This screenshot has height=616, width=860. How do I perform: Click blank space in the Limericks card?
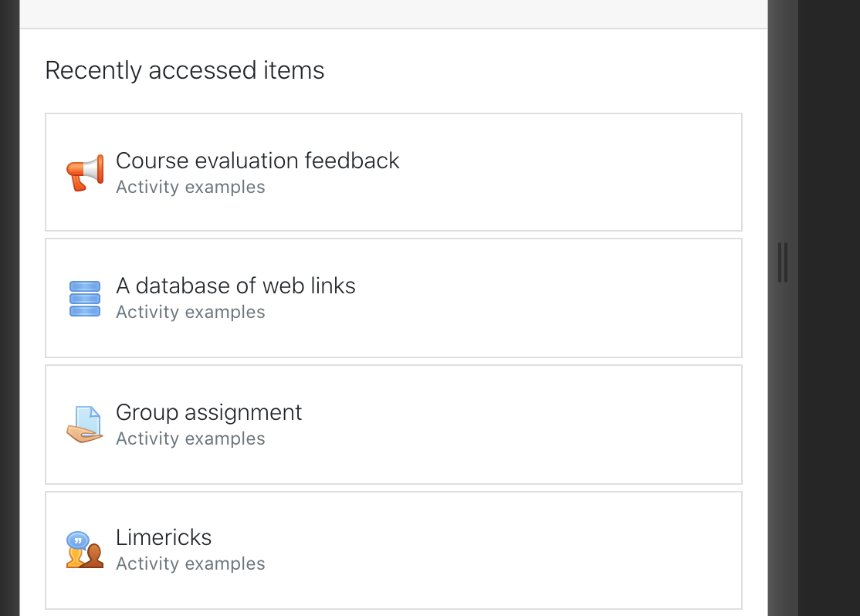(x=548, y=550)
